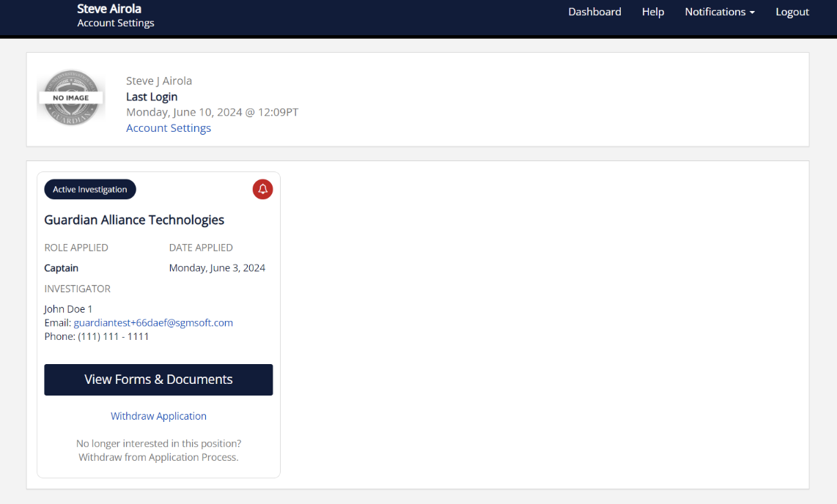Click the Monday, June 3, 2024 date applied

(217, 267)
